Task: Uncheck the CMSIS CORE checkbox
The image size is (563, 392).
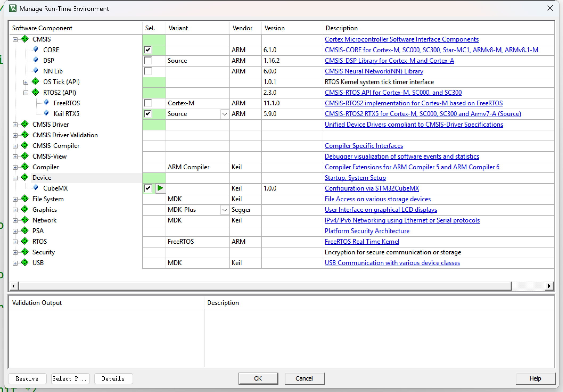Action: [x=148, y=50]
